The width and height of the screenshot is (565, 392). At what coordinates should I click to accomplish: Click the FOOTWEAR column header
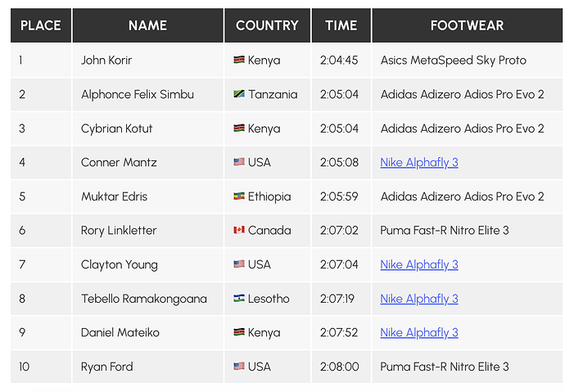[x=467, y=25]
